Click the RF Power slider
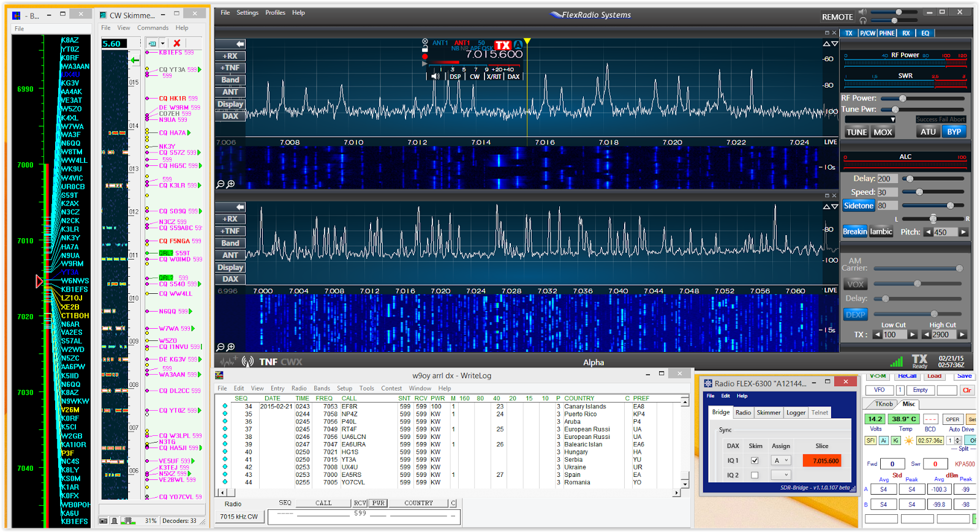This screenshot has width=980, height=532. [x=902, y=98]
